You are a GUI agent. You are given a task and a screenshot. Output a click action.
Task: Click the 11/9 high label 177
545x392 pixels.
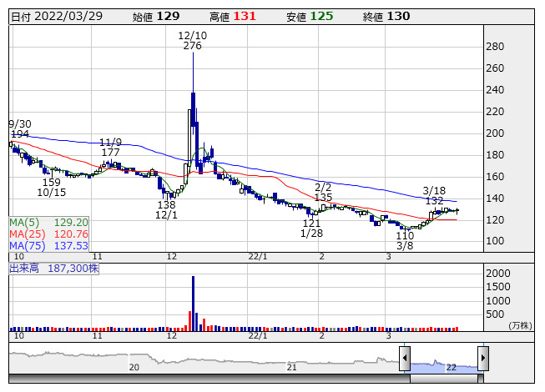[x=110, y=153]
